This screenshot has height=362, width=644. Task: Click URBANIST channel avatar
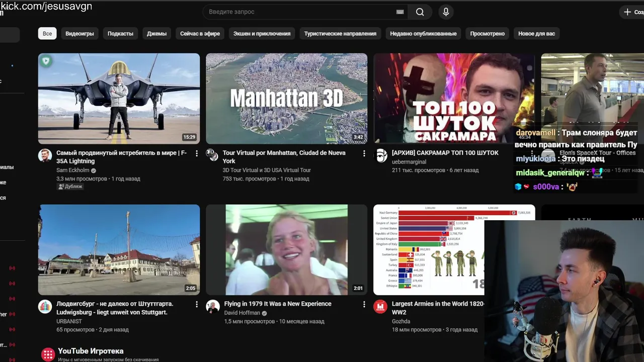coord(45,306)
